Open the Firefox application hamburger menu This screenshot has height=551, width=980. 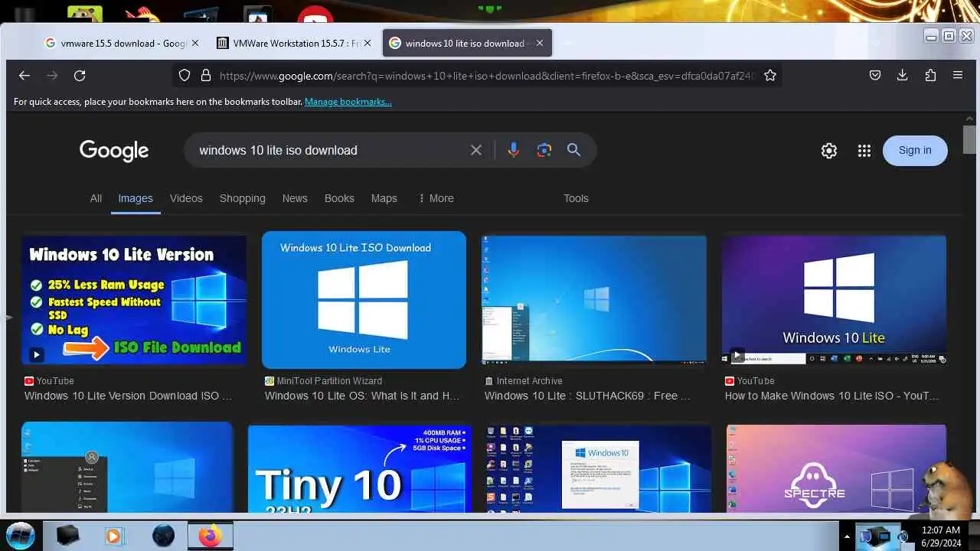click(958, 75)
